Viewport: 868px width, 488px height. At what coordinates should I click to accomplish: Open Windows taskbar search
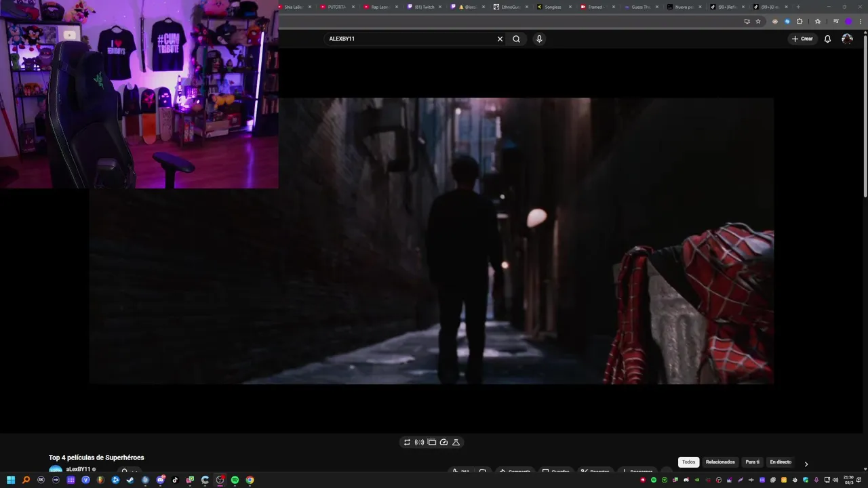tap(26, 480)
